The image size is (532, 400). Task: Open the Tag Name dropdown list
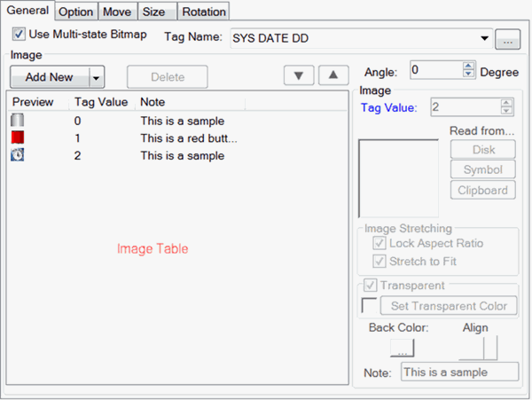point(484,38)
